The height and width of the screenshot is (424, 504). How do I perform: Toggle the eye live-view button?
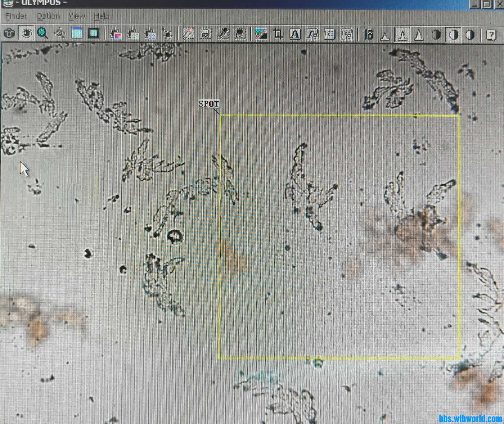click(26, 34)
